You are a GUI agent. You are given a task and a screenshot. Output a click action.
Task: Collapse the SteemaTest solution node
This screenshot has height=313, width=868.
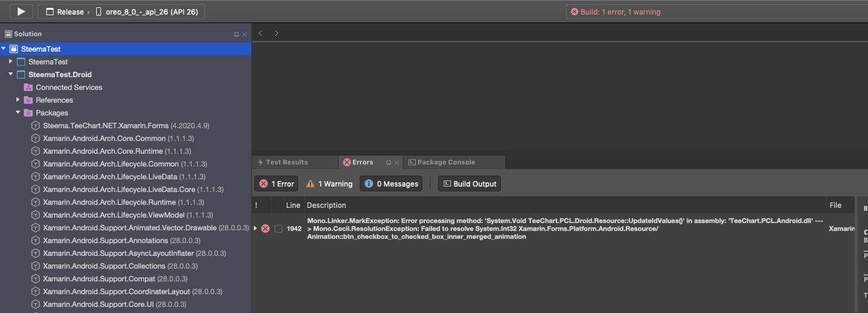4,49
